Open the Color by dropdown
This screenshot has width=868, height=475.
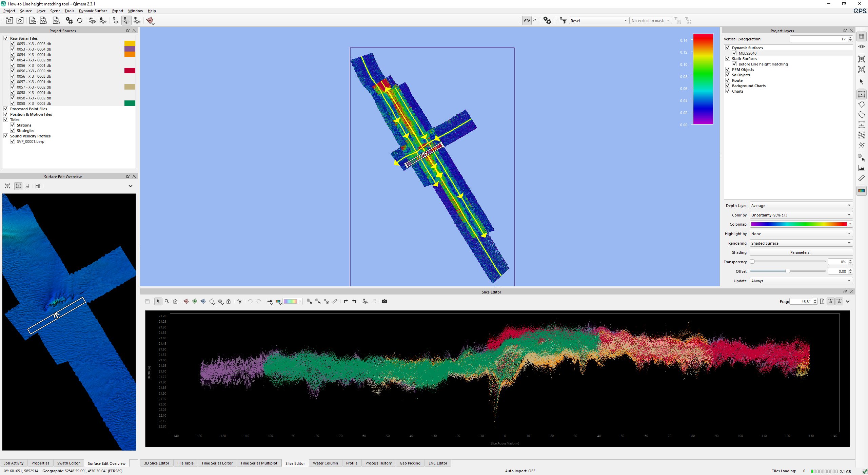801,215
